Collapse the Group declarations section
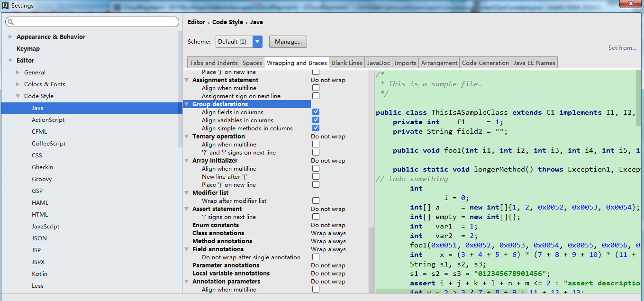Screen dimensions: 644x301 click(x=187, y=104)
